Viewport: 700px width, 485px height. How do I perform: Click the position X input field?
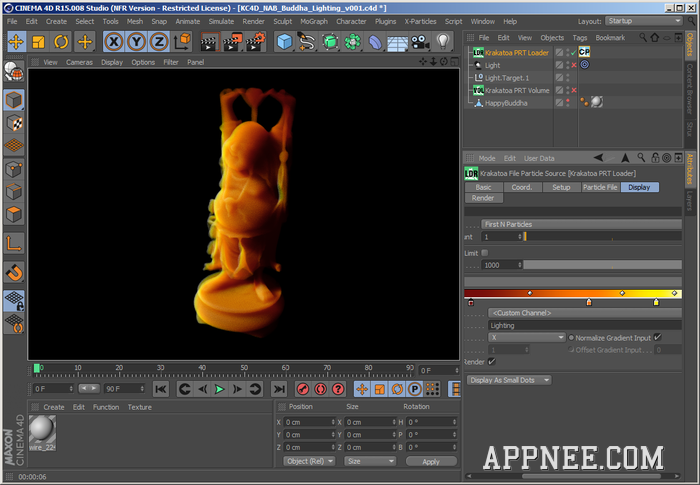[x=309, y=422]
